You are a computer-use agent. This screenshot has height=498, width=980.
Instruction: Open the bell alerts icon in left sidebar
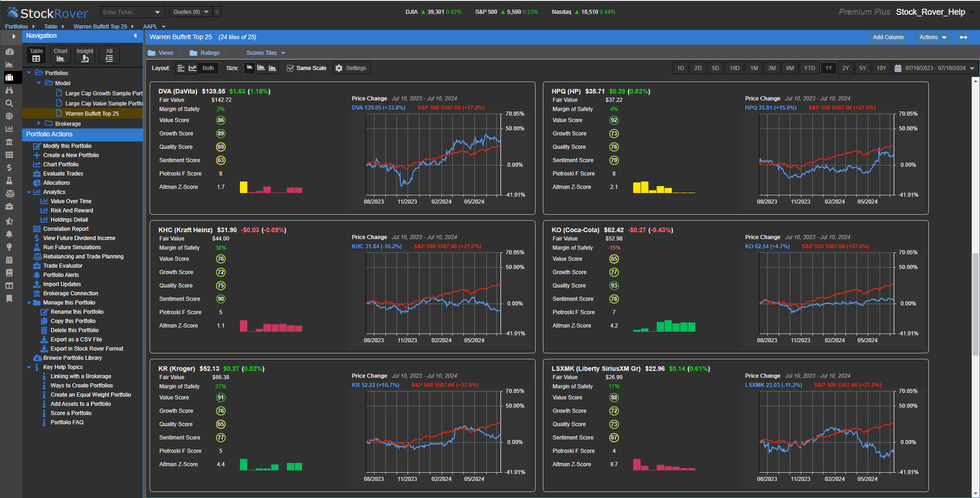pyautogui.click(x=9, y=234)
